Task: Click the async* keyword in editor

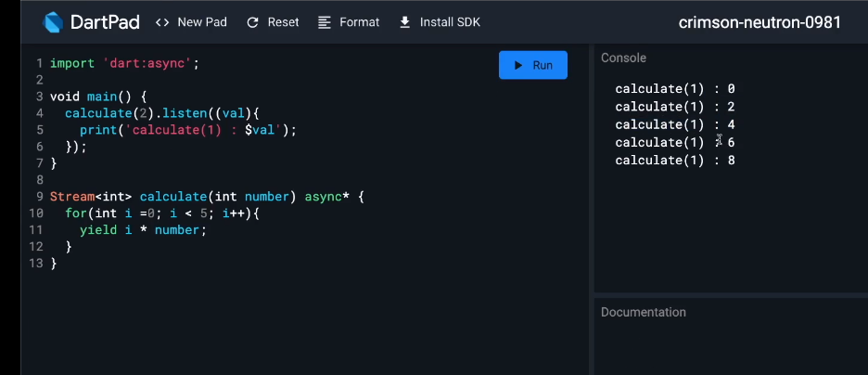Action: pyautogui.click(x=326, y=197)
